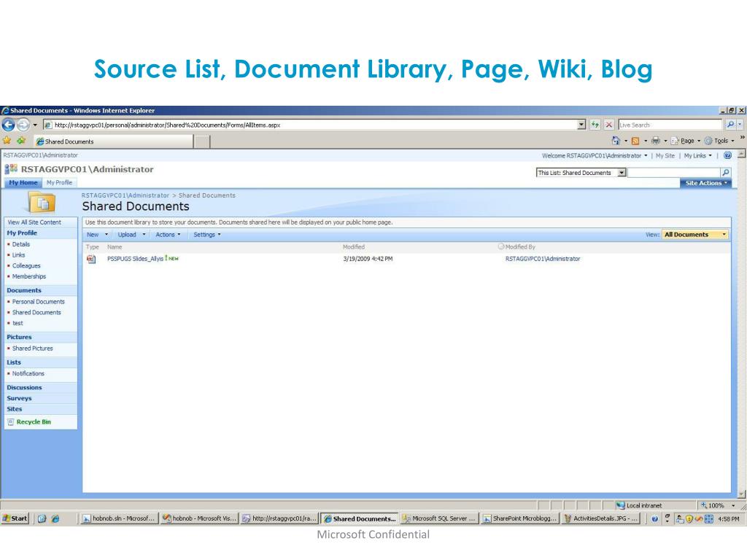747x560 pixels.
Task: Open the IE Tools menu
Action: [719, 141]
